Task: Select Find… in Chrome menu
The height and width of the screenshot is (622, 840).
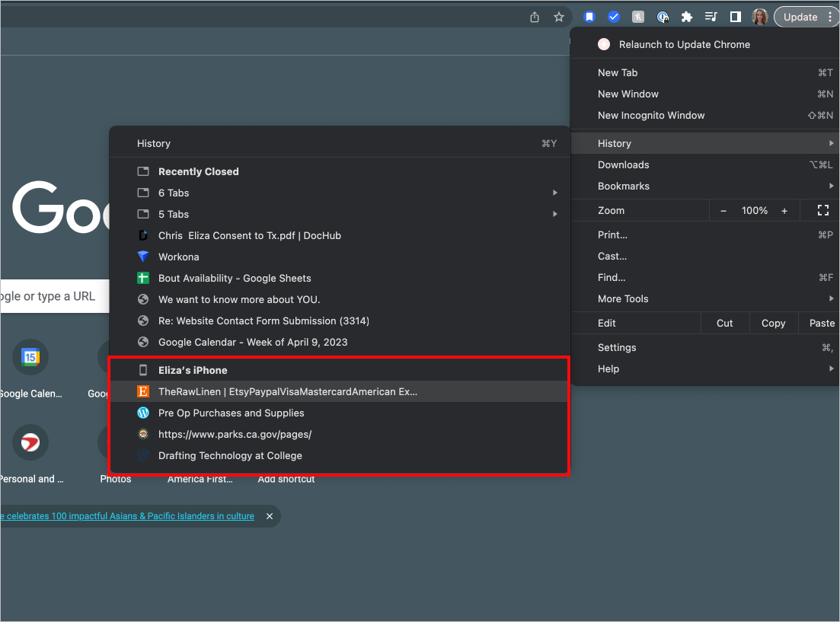Action: coord(705,278)
